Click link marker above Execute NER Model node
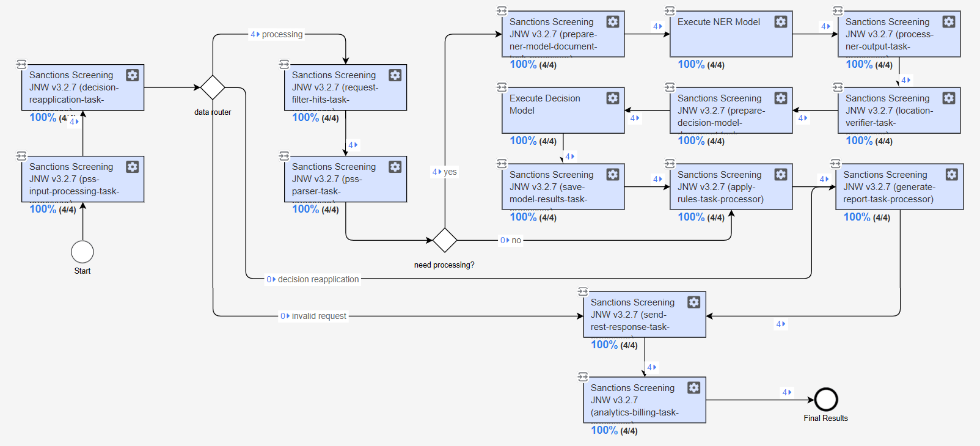 click(x=670, y=11)
